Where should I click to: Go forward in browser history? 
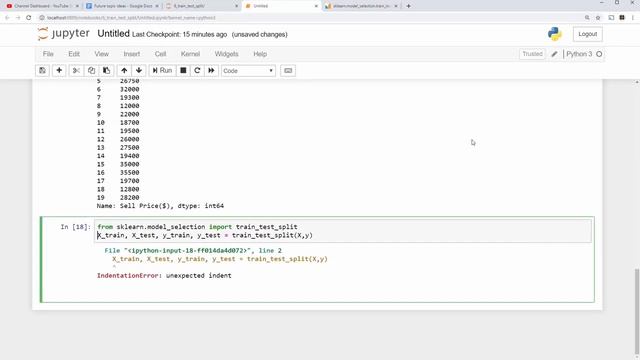[x=18, y=18]
